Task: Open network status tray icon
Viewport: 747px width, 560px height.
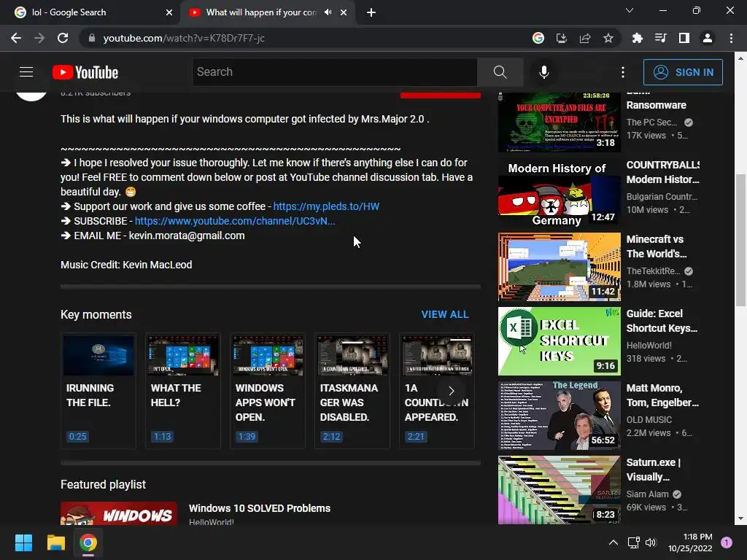Action: tap(633, 542)
